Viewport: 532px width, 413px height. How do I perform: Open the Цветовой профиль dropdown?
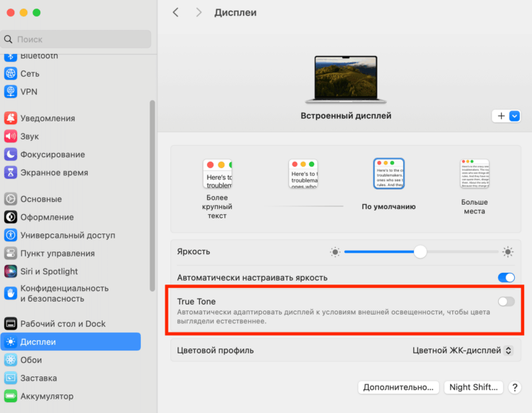click(x=462, y=351)
